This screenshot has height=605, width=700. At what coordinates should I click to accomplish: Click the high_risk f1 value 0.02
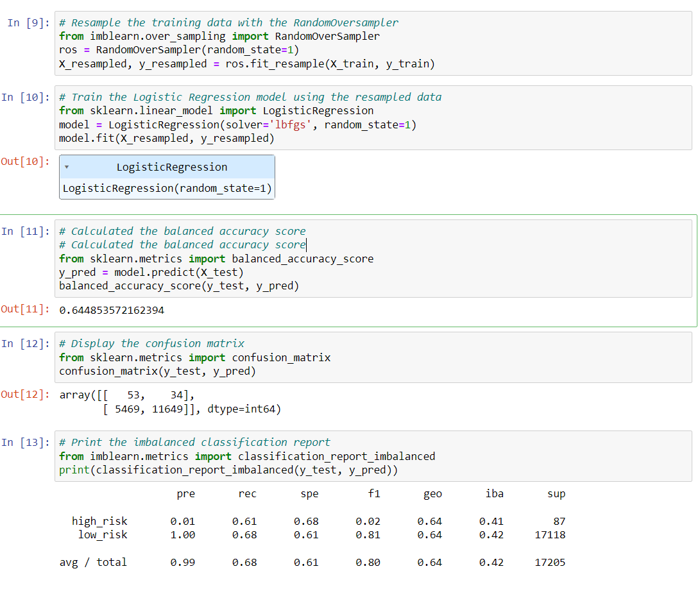click(368, 522)
